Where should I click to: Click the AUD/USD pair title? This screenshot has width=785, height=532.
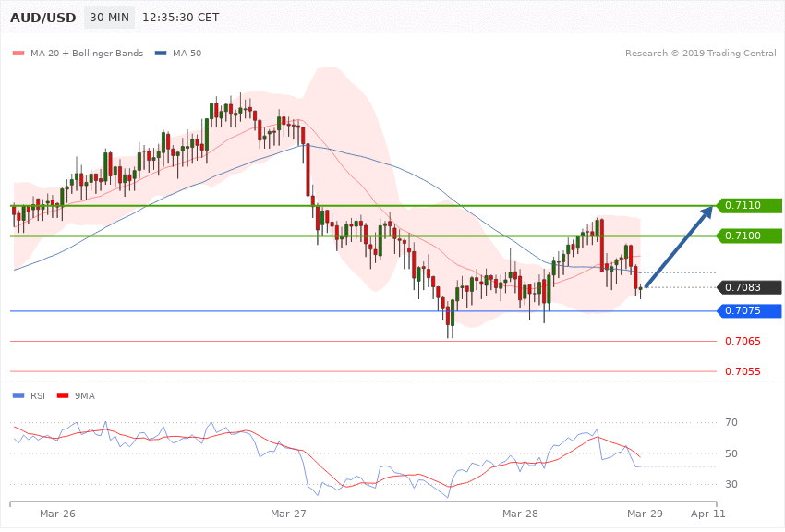pos(43,18)
